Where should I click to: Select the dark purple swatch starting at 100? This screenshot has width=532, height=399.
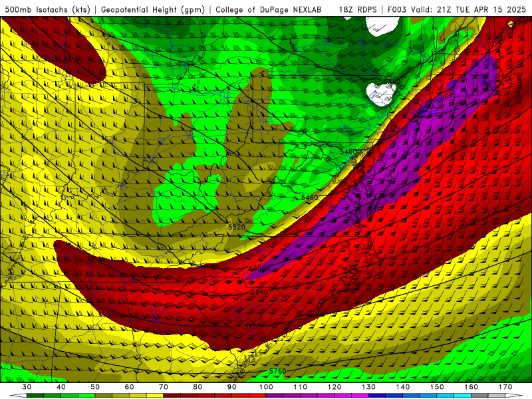tap(275, 396)
